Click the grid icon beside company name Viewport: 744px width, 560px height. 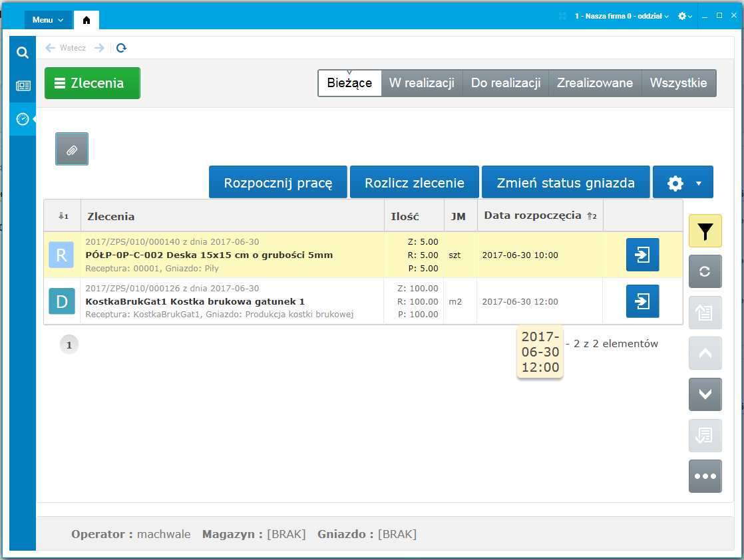562,16
